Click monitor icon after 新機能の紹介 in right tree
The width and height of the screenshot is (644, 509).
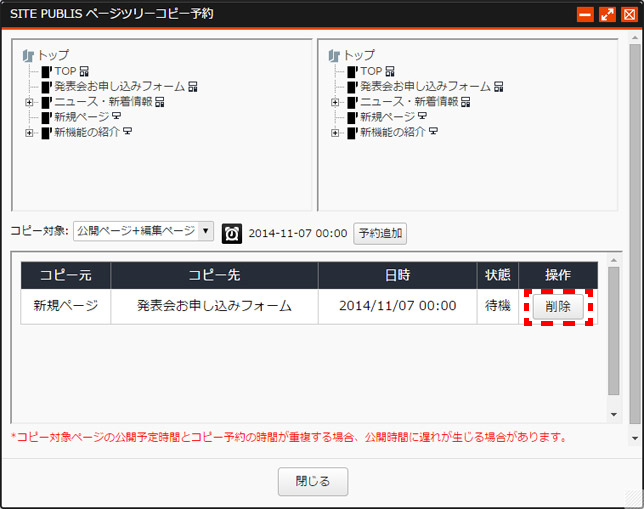coord(433,131)
